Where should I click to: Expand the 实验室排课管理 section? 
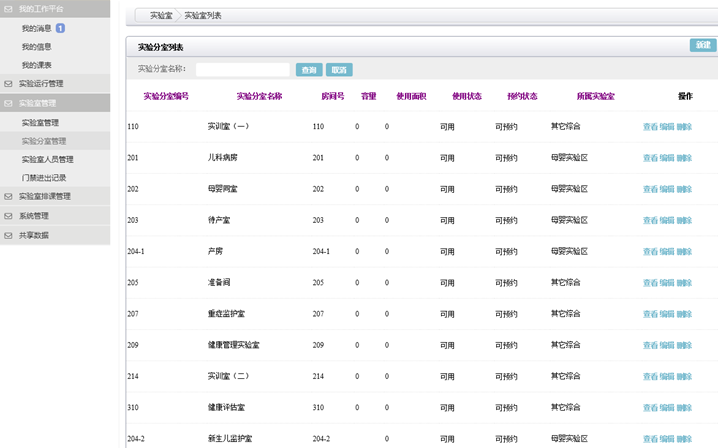(58, 197)
